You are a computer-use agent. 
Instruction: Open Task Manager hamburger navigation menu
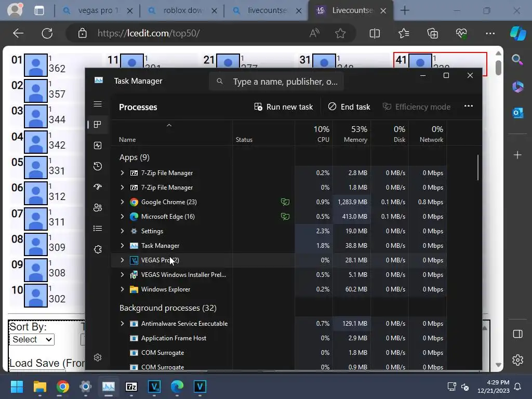coord(98,104)
